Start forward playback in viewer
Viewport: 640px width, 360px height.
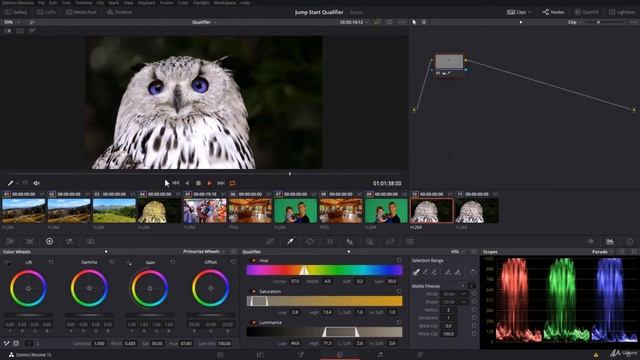209,183
